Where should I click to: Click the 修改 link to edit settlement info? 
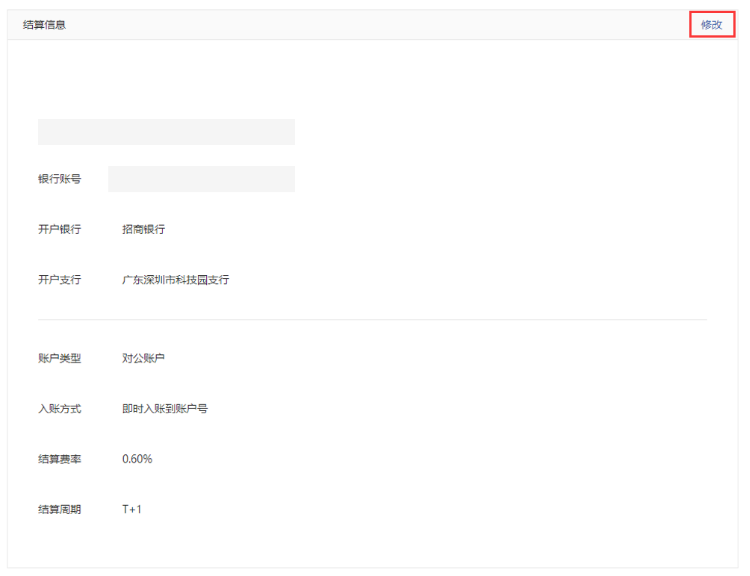(711, 24)
